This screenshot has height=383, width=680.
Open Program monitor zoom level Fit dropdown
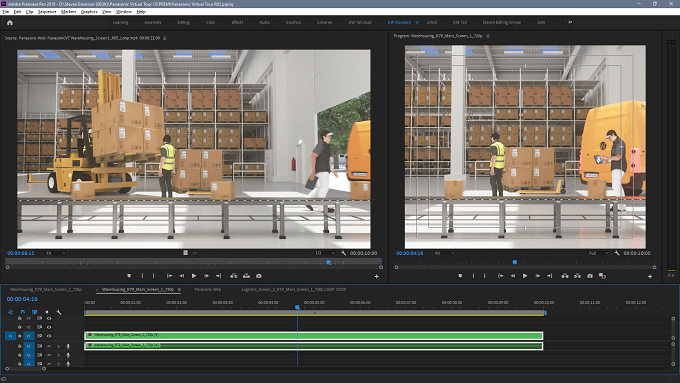444,253
